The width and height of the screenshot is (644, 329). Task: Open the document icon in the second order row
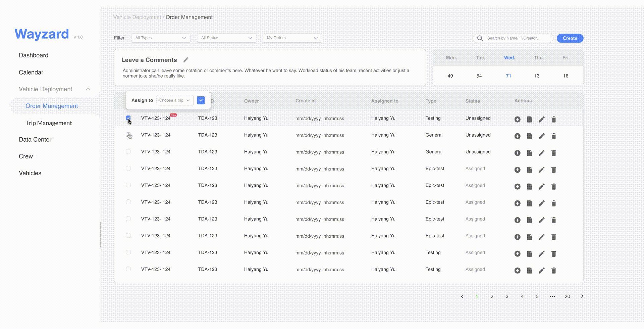[x=529, y=136]
